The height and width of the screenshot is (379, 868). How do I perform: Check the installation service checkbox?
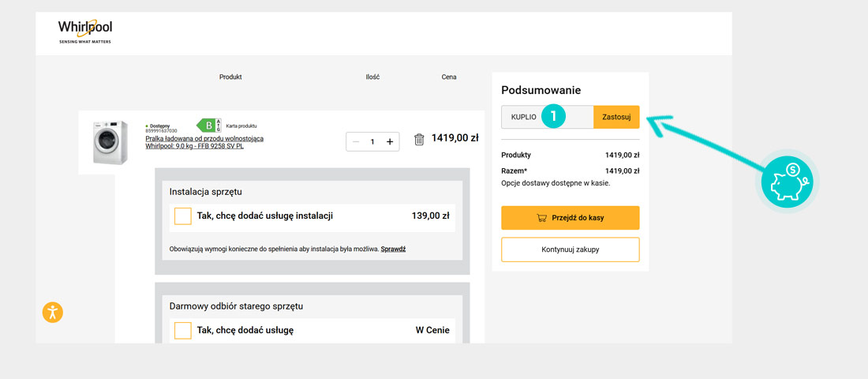tap(183, 216)
